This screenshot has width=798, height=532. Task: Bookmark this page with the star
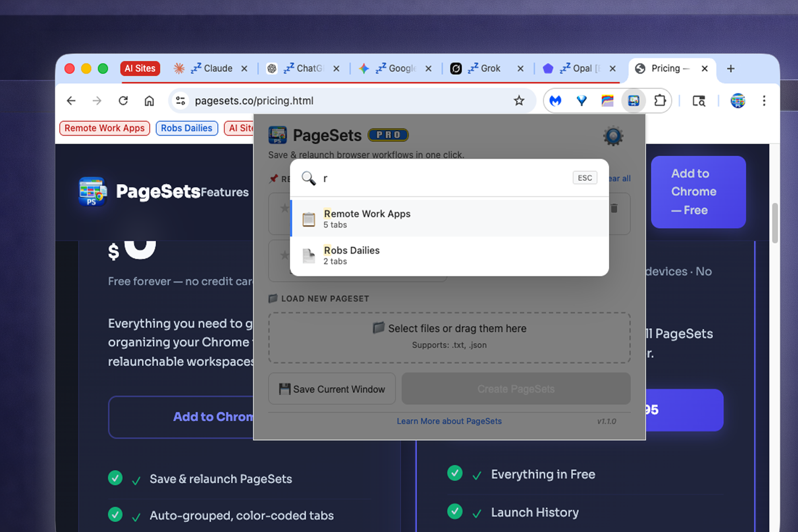click(x=519, y=101)
